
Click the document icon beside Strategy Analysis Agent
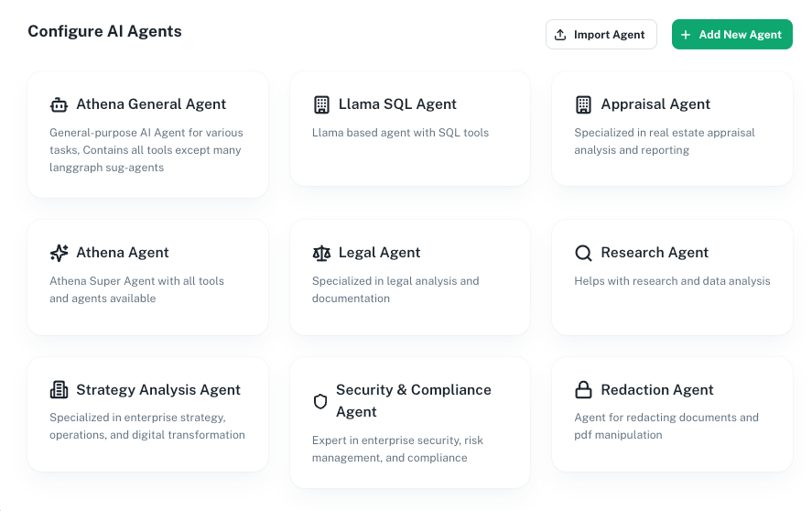(x=59, y=390)
